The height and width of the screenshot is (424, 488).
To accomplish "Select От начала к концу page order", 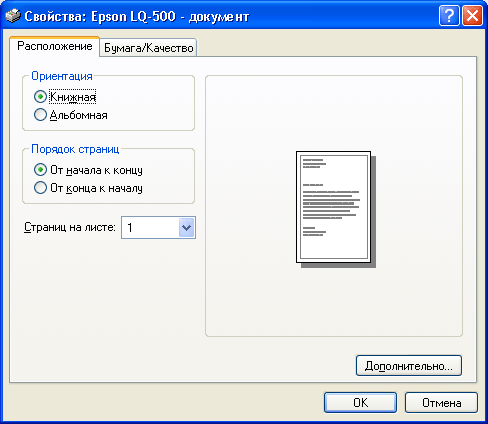I will (40, 170).
